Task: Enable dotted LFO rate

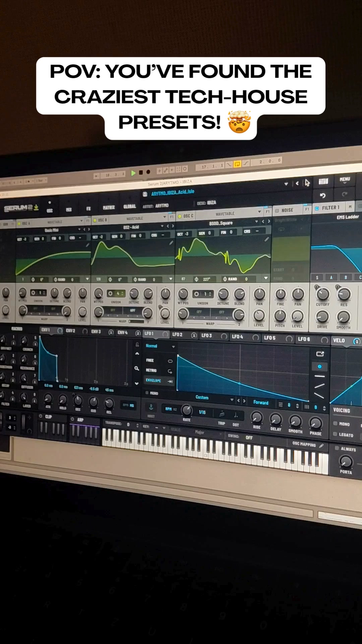Action: 236,415
